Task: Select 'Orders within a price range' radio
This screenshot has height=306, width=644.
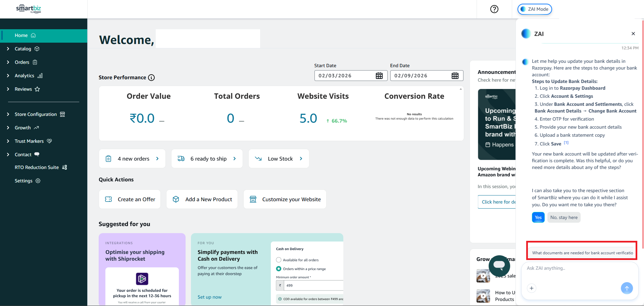Action: [279, 269]
